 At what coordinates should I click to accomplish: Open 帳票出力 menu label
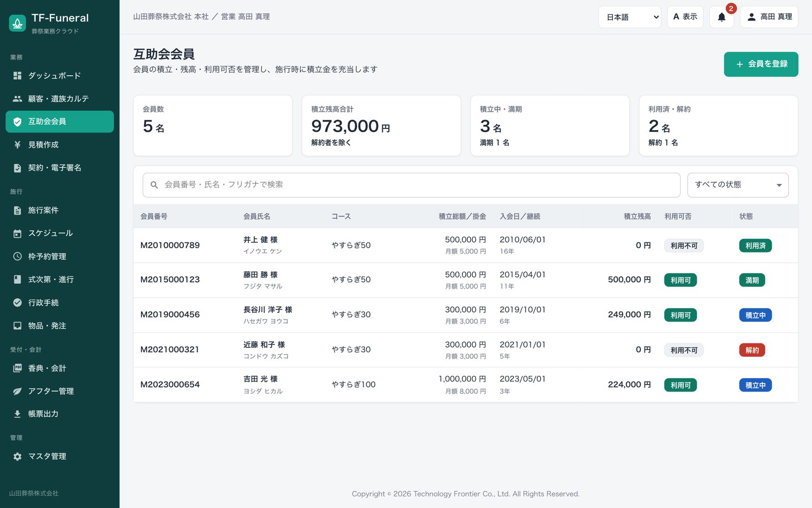[43, 414]
